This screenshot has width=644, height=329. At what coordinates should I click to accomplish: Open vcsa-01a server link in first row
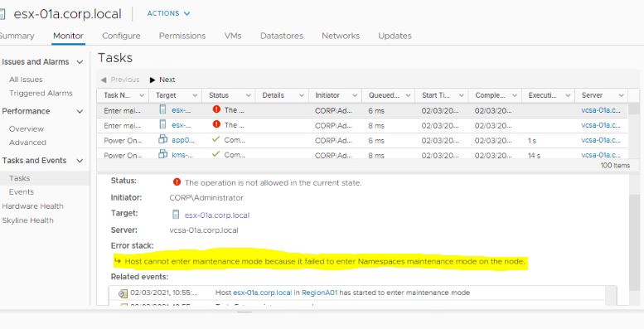[x=601, y=110]
